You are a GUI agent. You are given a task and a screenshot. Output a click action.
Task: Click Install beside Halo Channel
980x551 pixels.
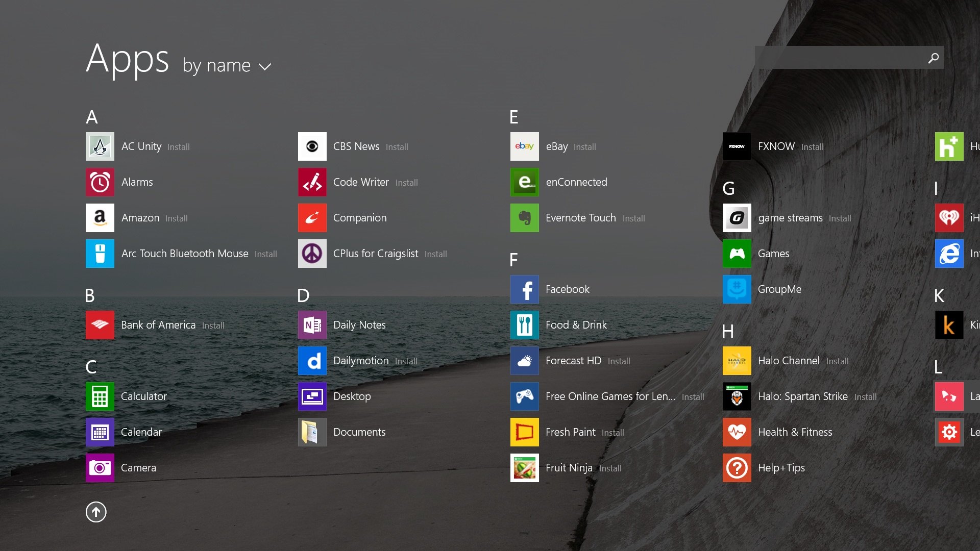[x=838, y=361]
